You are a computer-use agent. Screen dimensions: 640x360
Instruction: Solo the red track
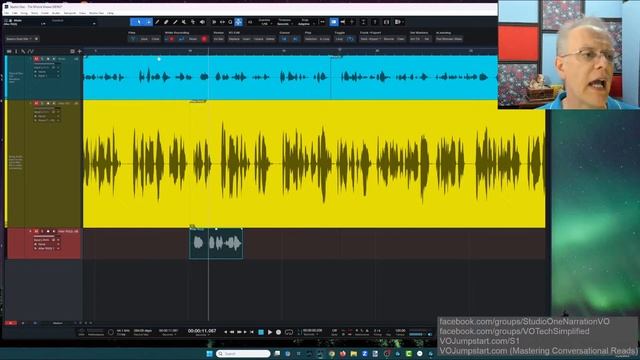42,231
